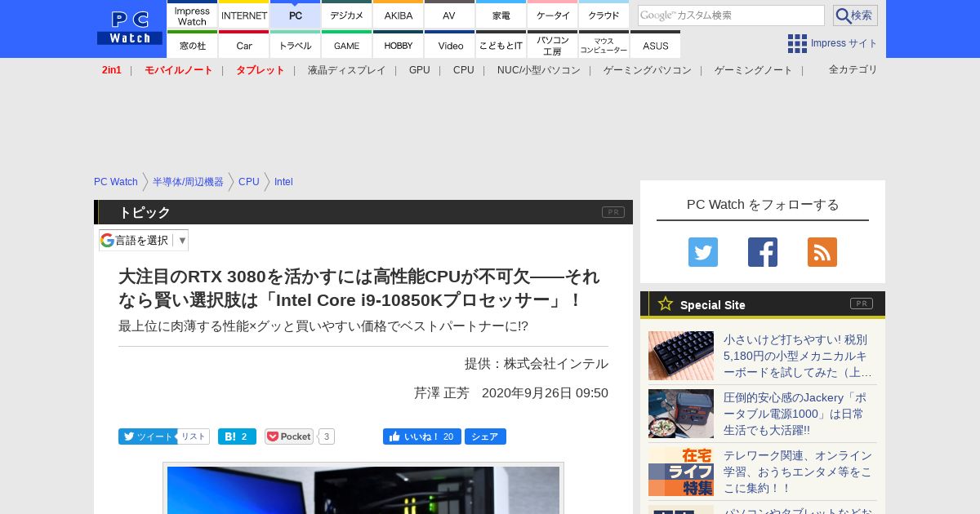Click the 半導体/周辺機器 breadcrumb

coord(188,182)
